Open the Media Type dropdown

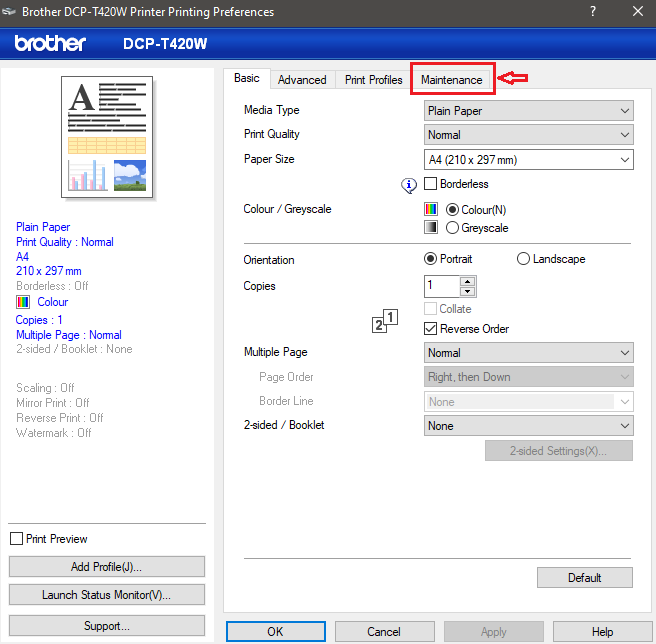pos(528,111)
